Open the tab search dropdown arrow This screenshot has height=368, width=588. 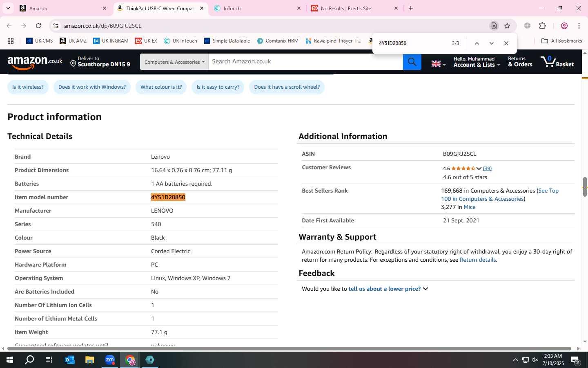(x=8, y=8)
